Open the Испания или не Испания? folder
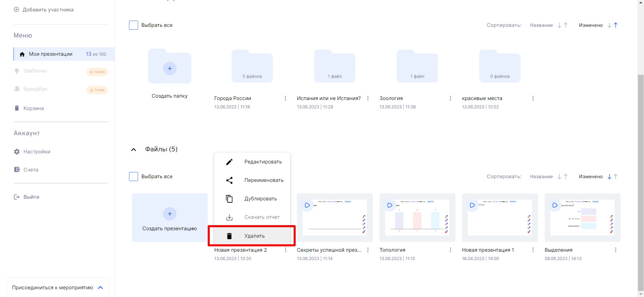This screenshot has width=644, height=297. tap(335, 66)
